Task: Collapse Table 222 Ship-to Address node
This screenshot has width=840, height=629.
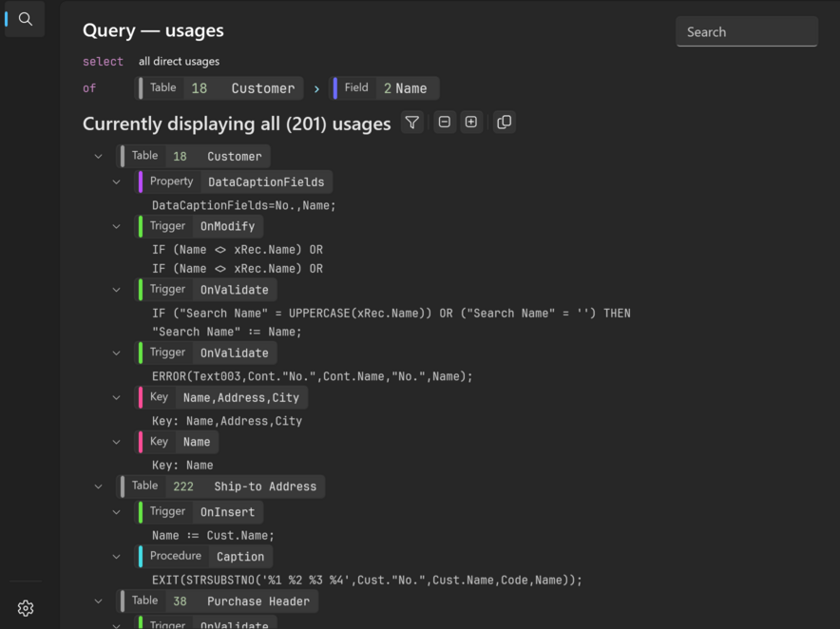Action: [98, 486]
